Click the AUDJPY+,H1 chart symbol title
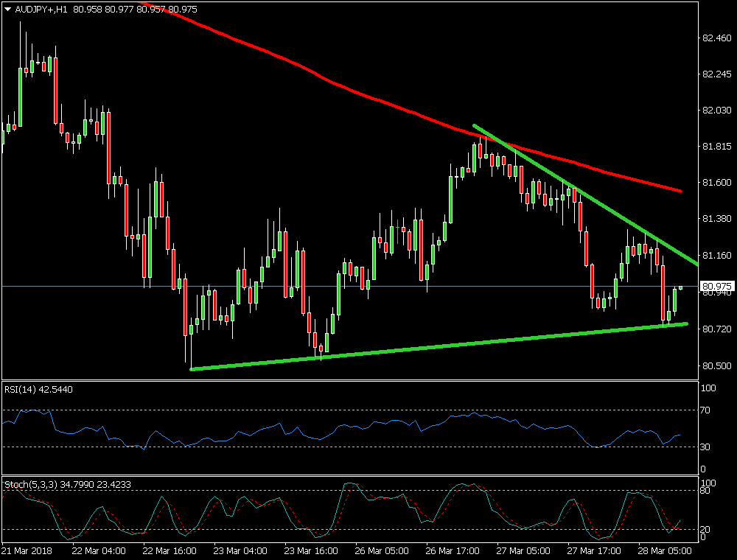Image resolution: width=737 pixels, height=560 pixels. click(41, 10)
